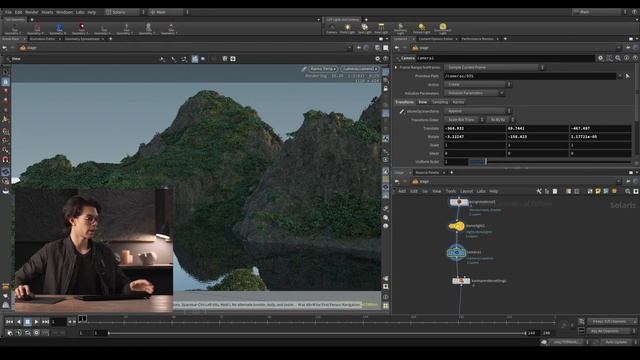Click the Translate X value field
The height and width of the screenshot is (360, 640).
pyautogui.click(x=475, y=128)
